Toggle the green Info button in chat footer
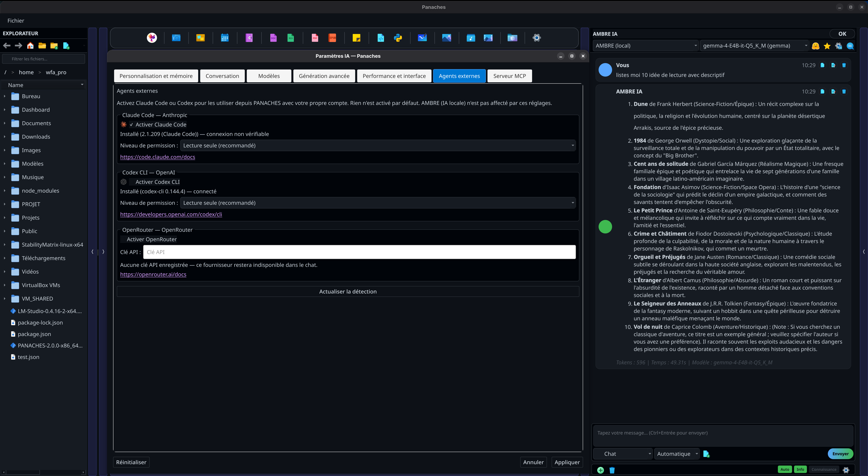The image size is (868, 476). click(800, 469)
